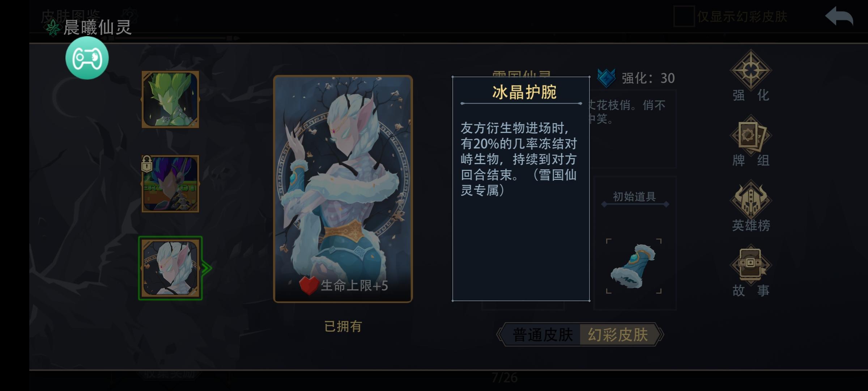Open the 英雄榜 helmet icon

tap(751, 199)
